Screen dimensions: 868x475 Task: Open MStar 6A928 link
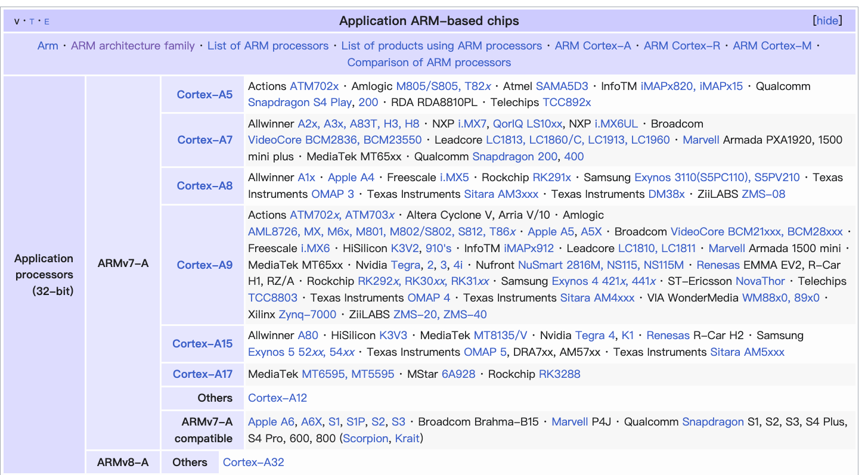coord(458,374)
